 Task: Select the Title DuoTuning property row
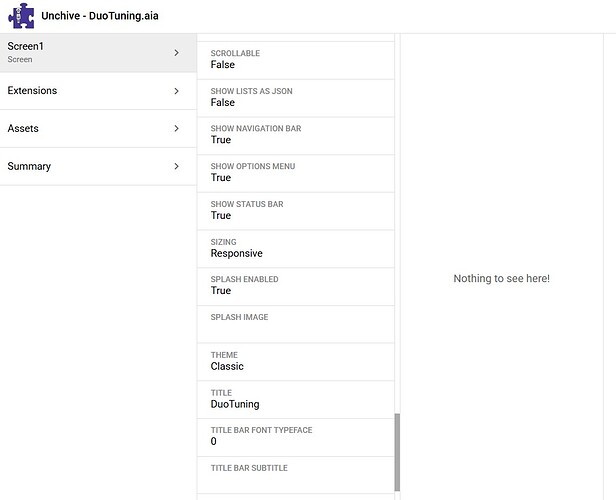(295, 399)
